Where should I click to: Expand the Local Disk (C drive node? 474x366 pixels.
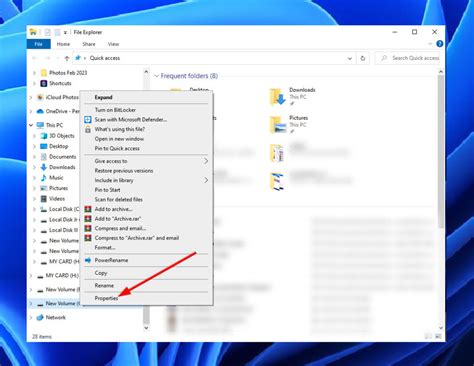[x=34, y=209]
